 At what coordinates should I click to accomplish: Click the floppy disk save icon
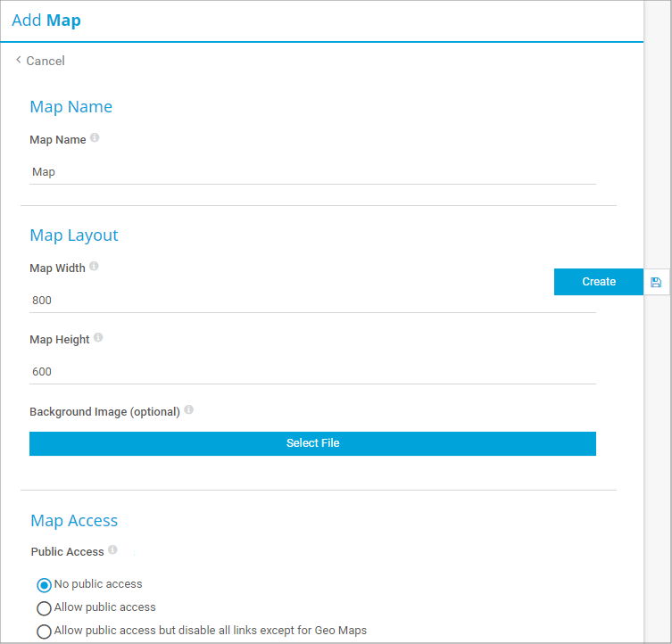(656, 282)
